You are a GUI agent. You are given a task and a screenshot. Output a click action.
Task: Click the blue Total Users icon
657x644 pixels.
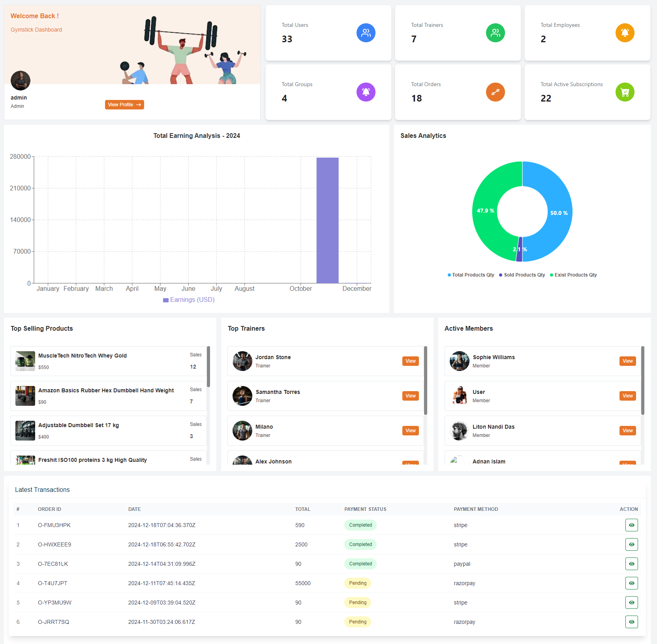366,33
